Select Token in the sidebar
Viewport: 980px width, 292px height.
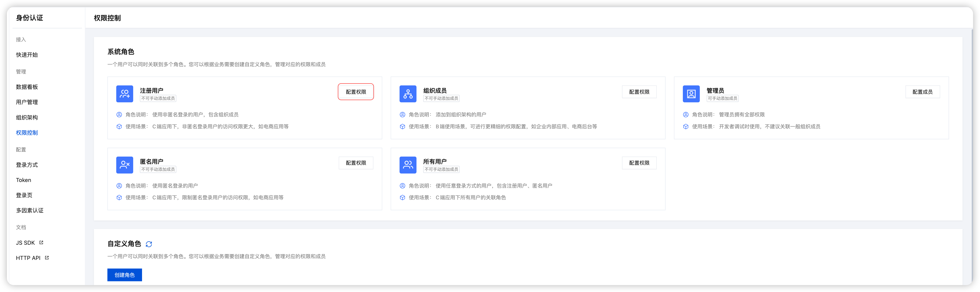pos(23,180)
